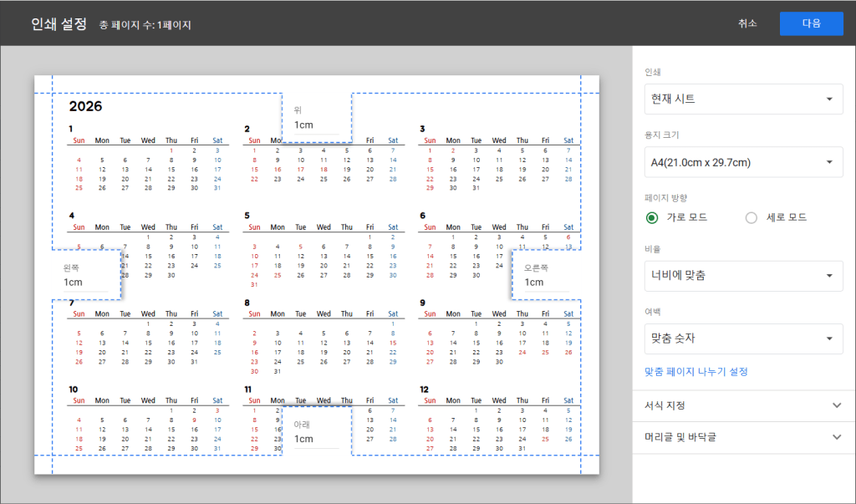Click the chevron icon beside 서식 지정
The image size is (856, 504).
point(838,405)
